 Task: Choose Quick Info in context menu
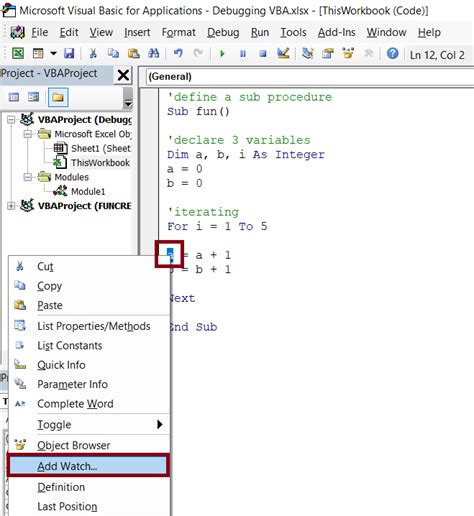89,365
